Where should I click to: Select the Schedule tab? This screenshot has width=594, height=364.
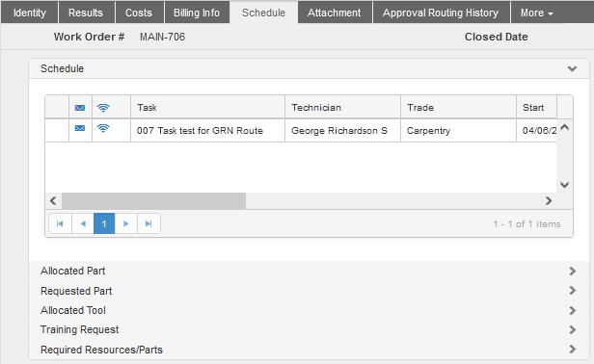point(263,13)
